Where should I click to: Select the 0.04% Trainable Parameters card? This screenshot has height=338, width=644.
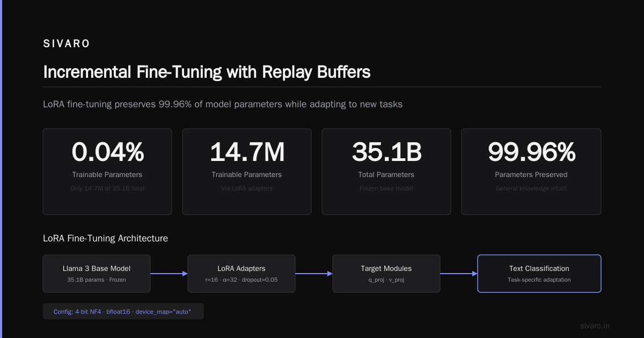point(107,172)
